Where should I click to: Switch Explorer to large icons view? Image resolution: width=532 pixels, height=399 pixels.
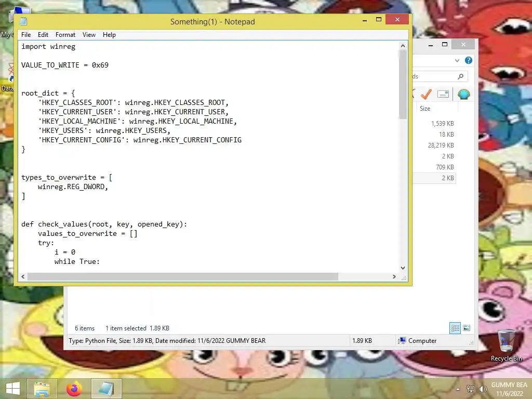tap(467, 328)
